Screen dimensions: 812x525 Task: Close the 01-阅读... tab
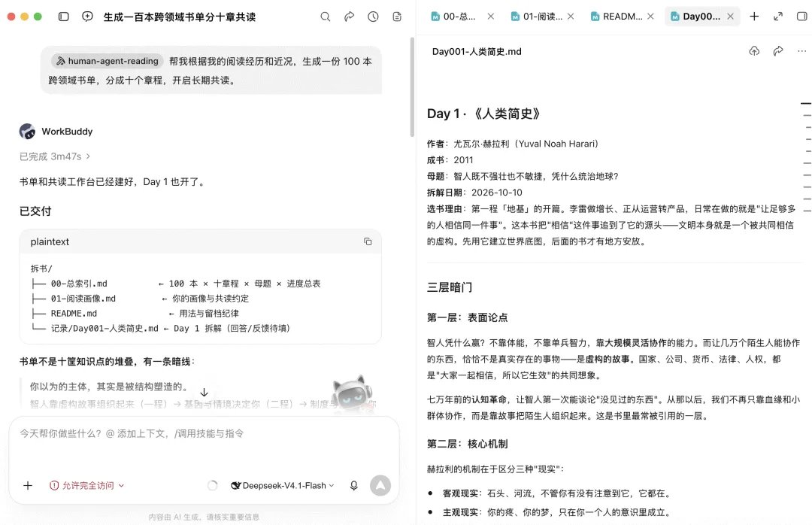(571, 17)
